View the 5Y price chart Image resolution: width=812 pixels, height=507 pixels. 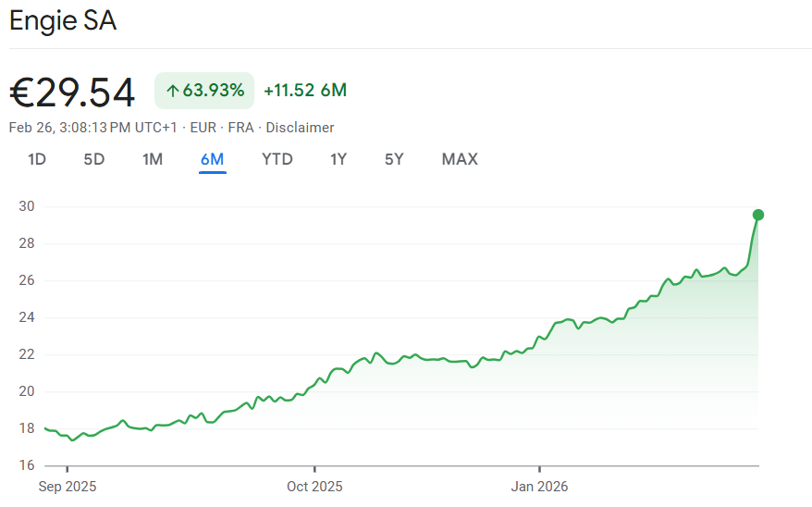(x=394, y=159)
